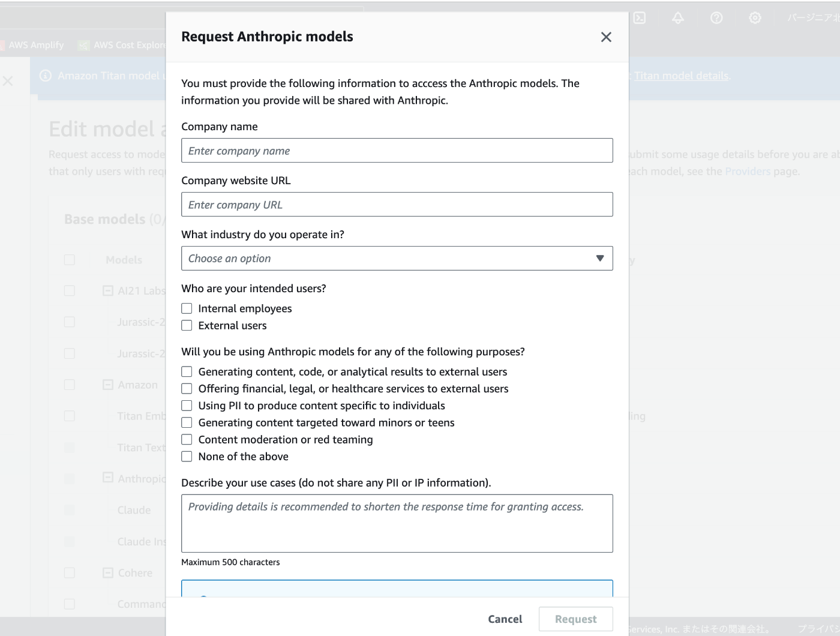
Task: Focus the Company name field
Action: (x=397, y=150)
